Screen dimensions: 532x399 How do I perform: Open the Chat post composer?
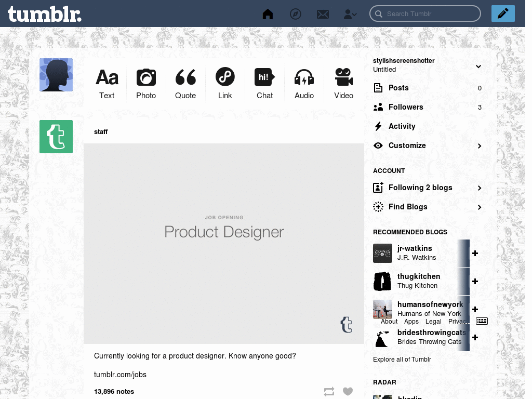click(264, 82)
